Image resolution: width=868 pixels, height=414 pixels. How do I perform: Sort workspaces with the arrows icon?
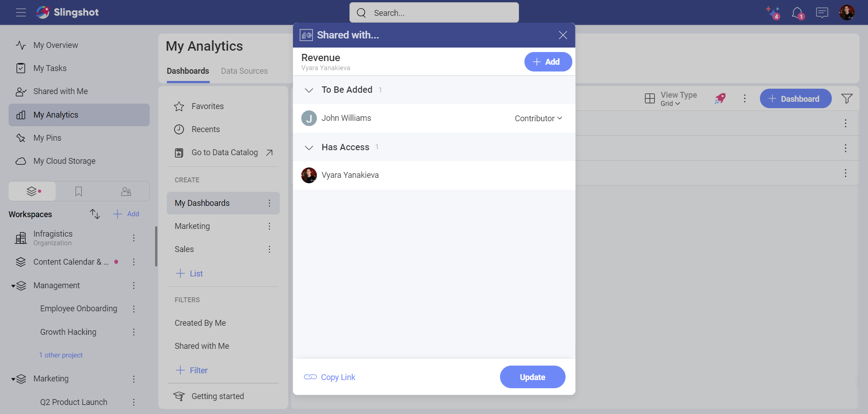tap(94, 214)
